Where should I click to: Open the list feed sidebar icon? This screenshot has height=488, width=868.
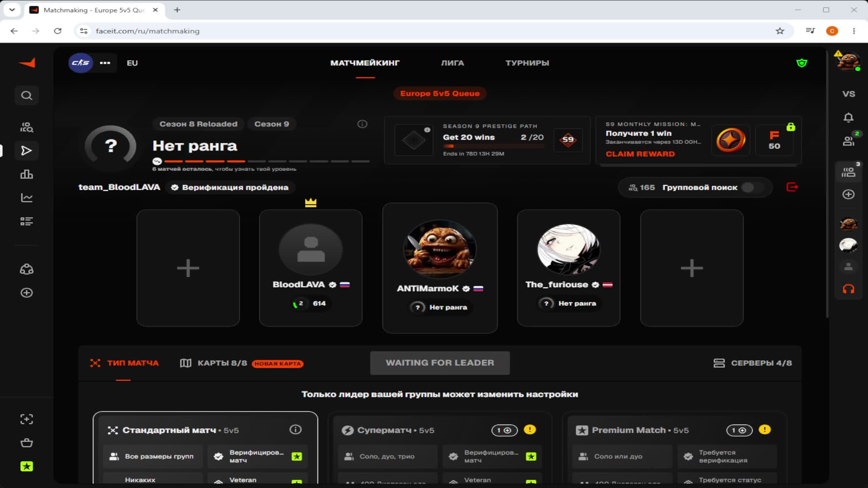coord(26,221)
